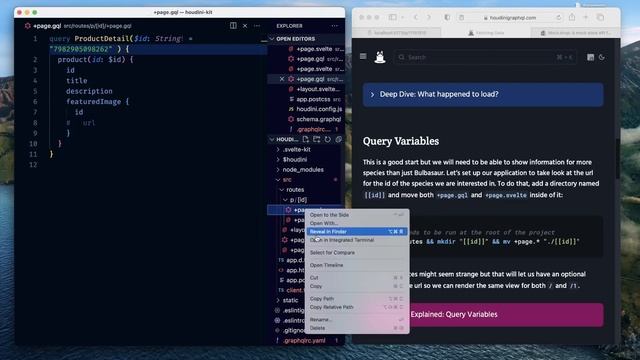Split the VS Code editor to the right

pyautogui.click(x=233, y=26)
